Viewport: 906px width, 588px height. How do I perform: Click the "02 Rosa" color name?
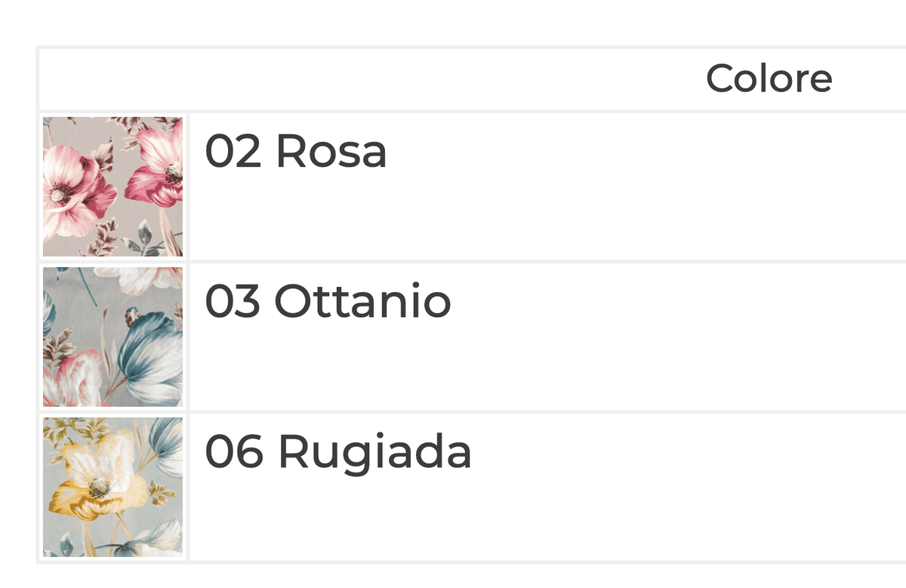tap(296, 151)
